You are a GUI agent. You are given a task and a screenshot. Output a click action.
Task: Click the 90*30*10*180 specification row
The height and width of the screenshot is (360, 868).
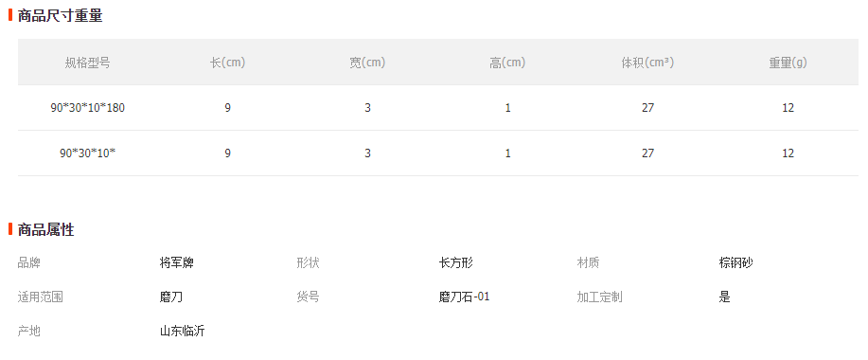tap(438, 108)
